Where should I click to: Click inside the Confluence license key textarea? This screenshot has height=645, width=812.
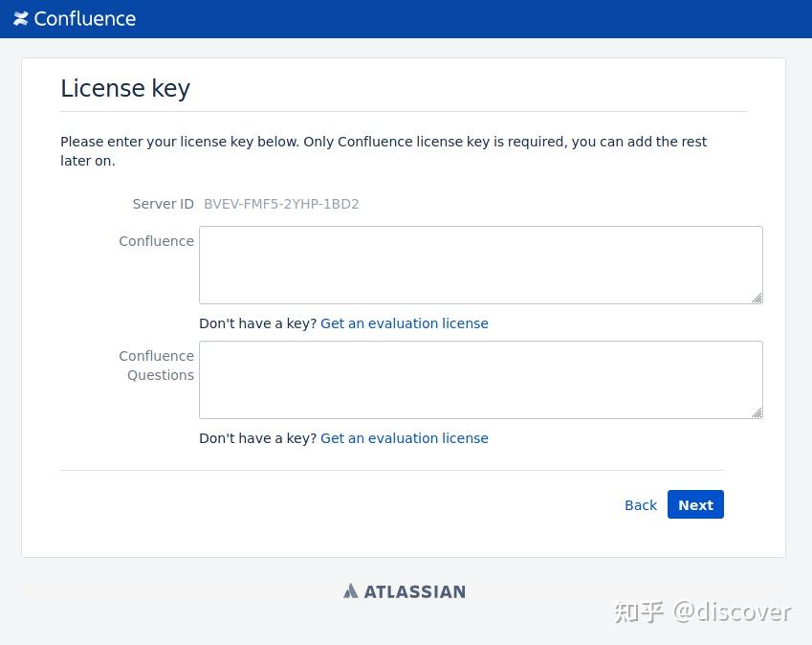point(480,265)
